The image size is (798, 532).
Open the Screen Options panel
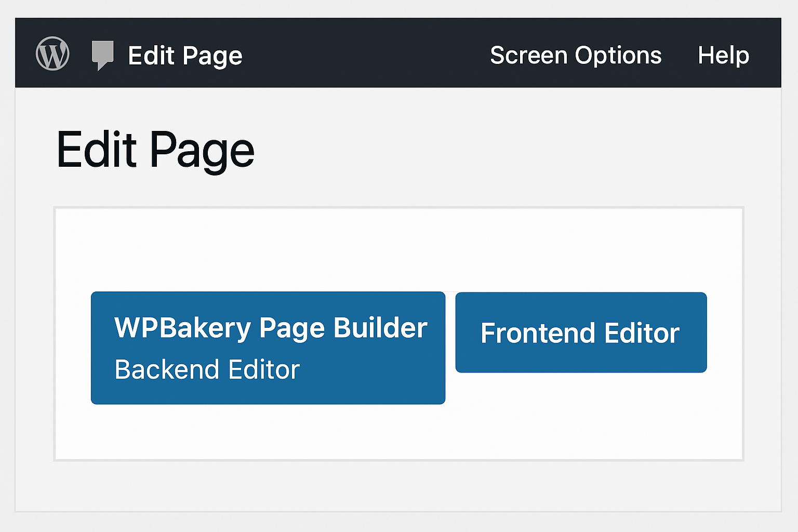[576, 56]
